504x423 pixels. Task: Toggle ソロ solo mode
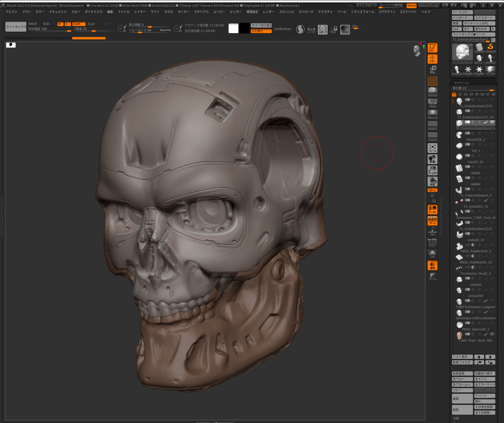[432, 254]
